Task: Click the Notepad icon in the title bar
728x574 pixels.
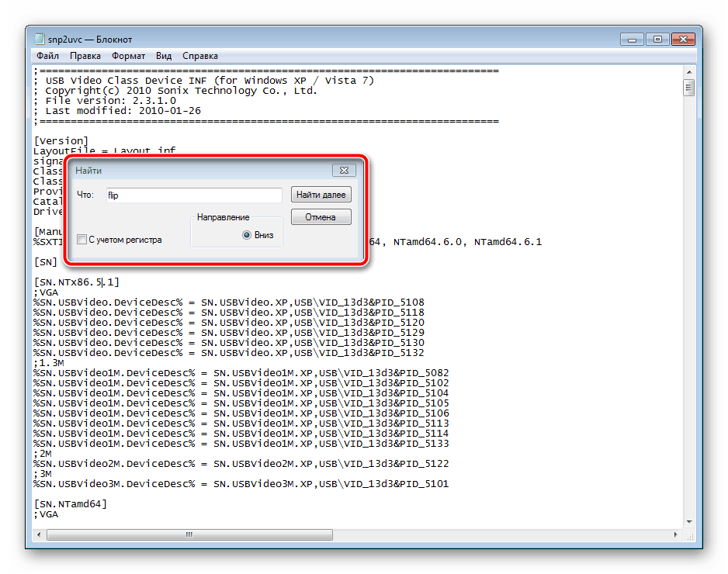Action: [40, 39]
